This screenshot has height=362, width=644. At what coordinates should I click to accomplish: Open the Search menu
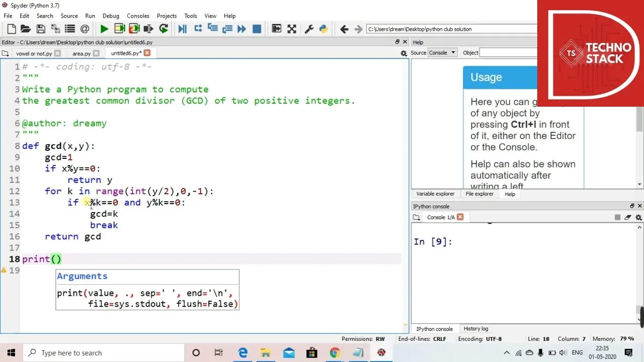[x=45, y=16]
